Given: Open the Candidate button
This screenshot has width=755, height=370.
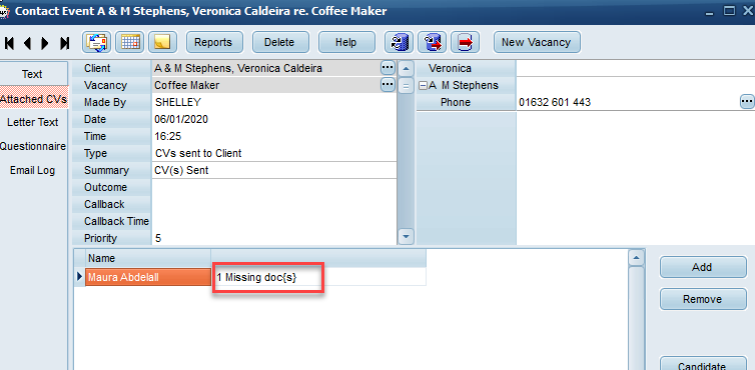Looking at the screenshot, I should (703, 364).
